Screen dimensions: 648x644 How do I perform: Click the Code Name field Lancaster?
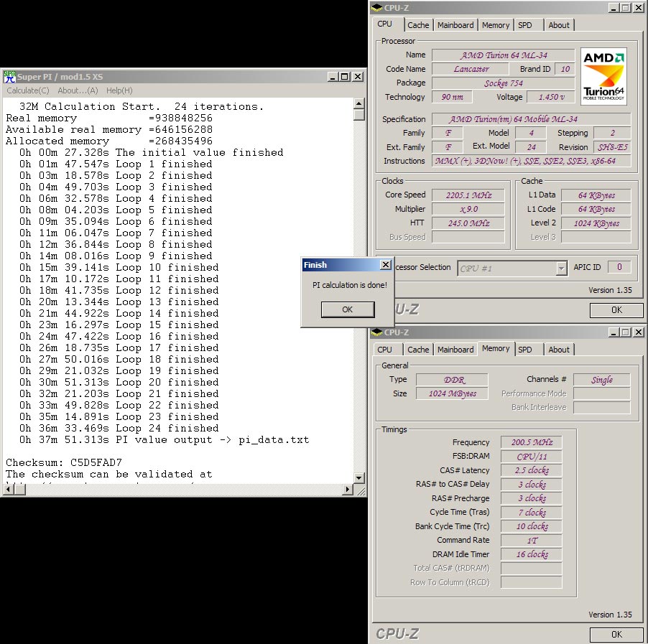point(471,69)
